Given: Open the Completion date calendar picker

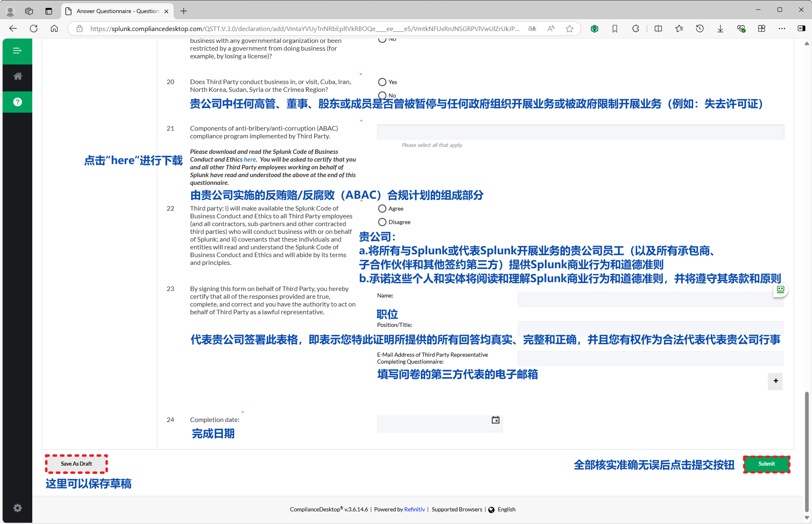Looking at the screenshot, I should [495, 420].
